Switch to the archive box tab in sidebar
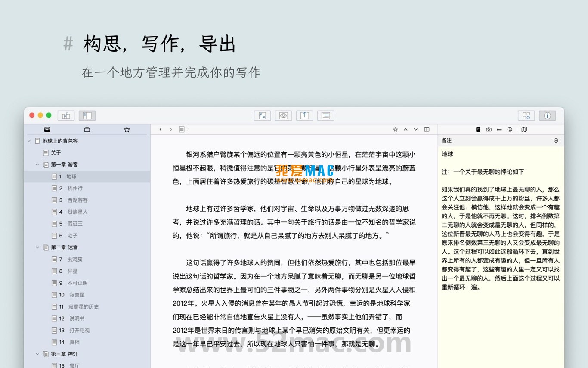Viewport: 588px width, 368px height. point(87,129)
